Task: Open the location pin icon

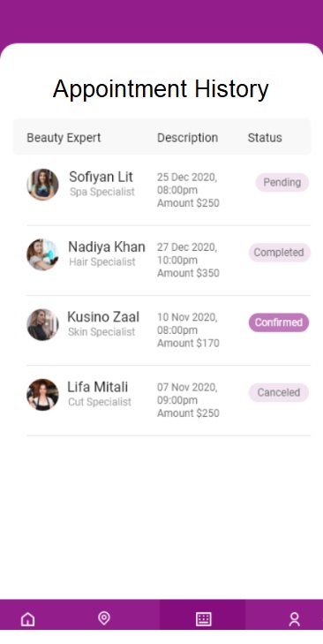Action: click(104, 617)
